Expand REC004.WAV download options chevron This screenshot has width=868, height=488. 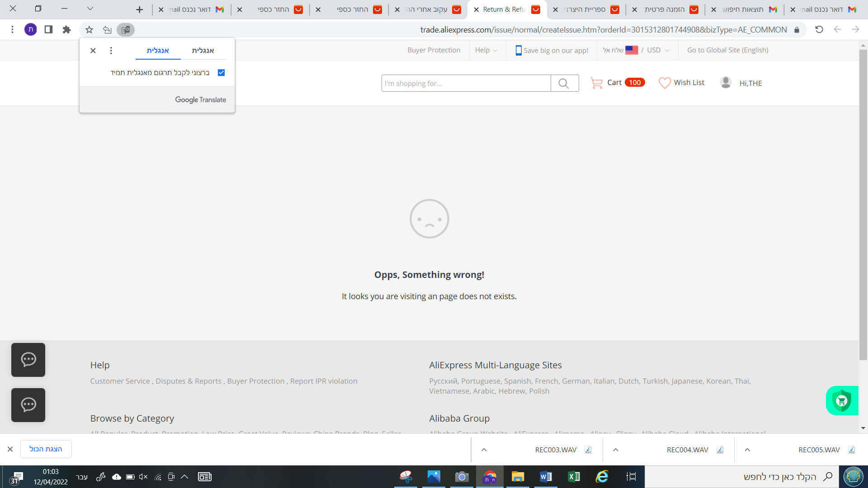(x=616, y=450)
